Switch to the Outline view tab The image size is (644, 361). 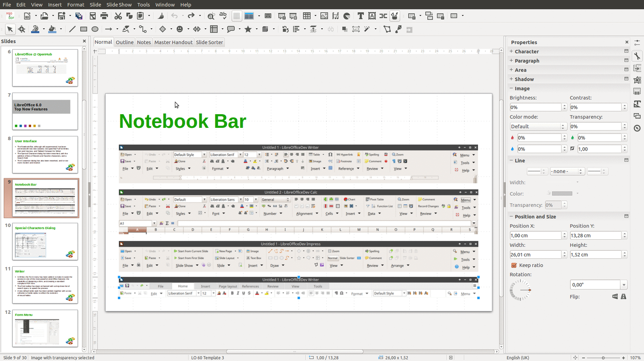124,42
